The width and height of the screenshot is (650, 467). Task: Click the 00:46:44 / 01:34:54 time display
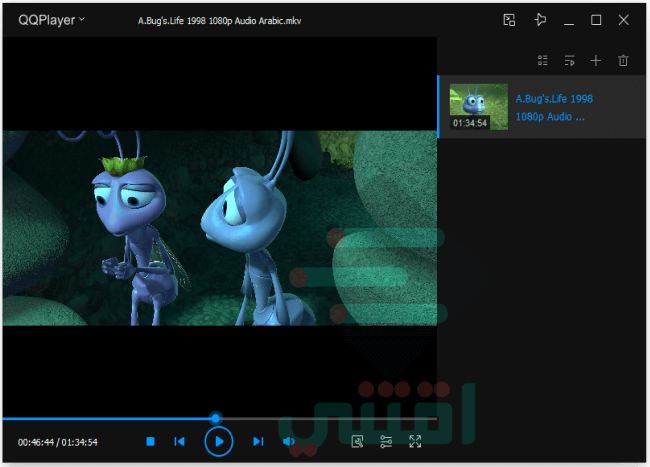(x=58, y=442)
